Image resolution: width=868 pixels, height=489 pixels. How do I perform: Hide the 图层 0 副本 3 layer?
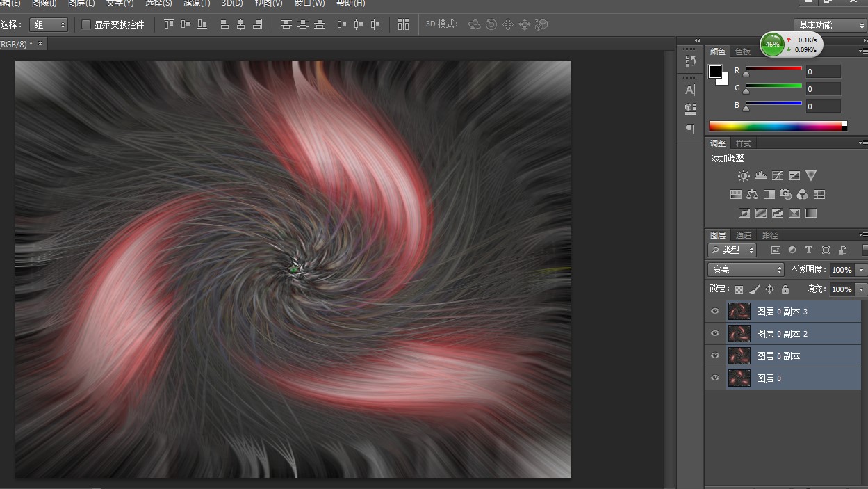tap(715, 312)
